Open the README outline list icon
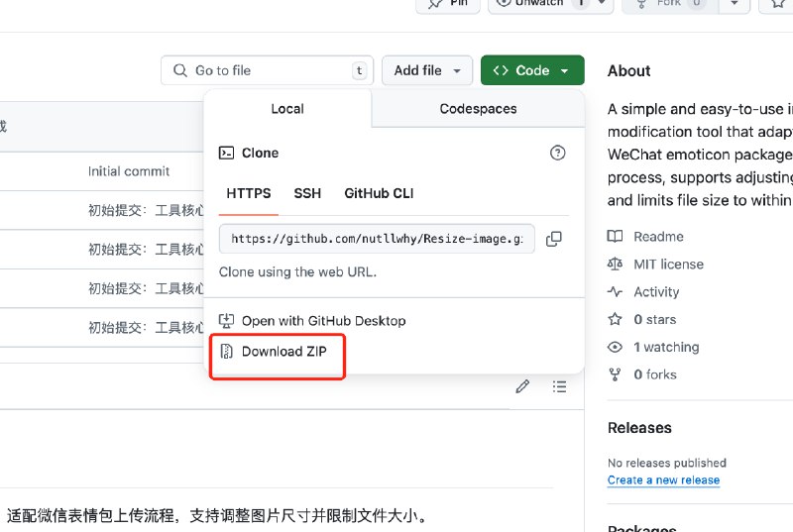This screenshot has width=793, height=532. point(559,386)
